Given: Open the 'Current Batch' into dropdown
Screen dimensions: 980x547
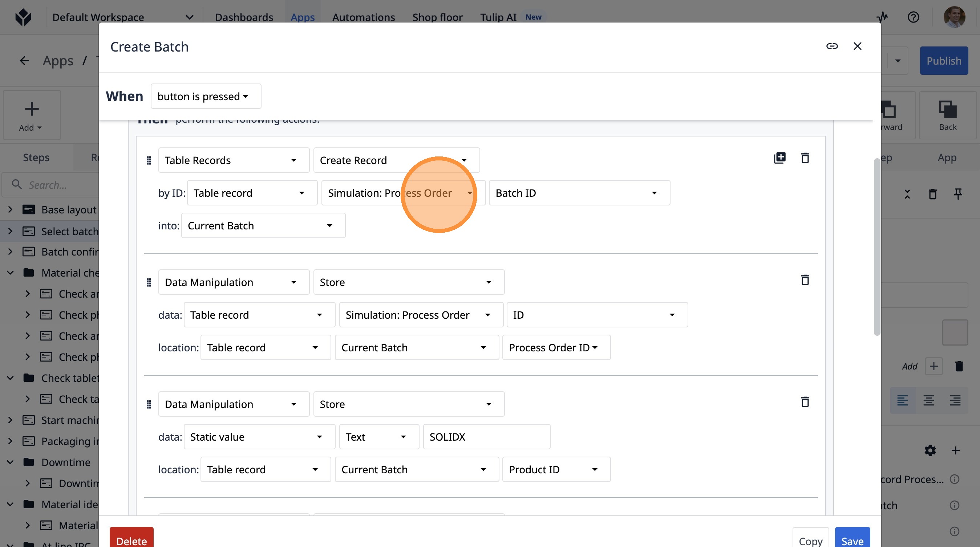Looking at the screenshot, I should (x=263, y=226).
